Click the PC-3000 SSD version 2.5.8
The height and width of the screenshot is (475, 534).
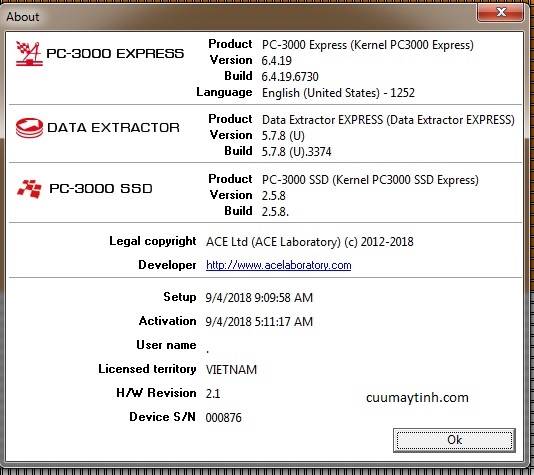[x=273, y=195]
